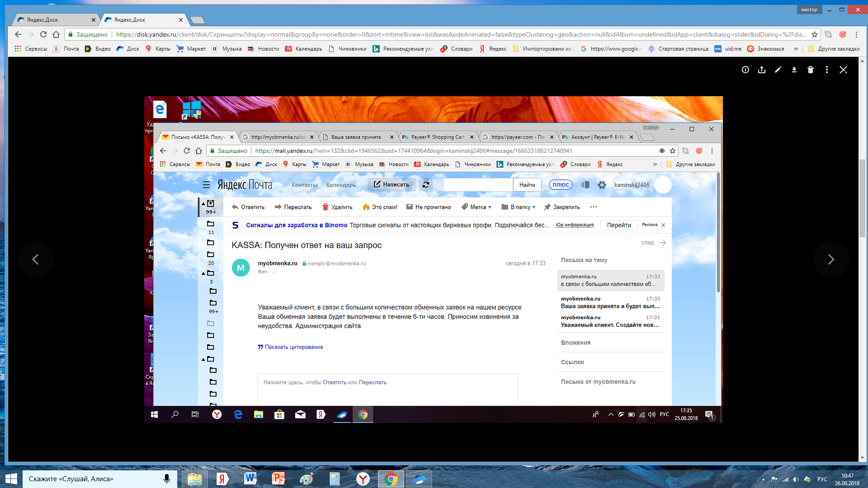Click the Word icon in taskbar

(x=250, y=479)
